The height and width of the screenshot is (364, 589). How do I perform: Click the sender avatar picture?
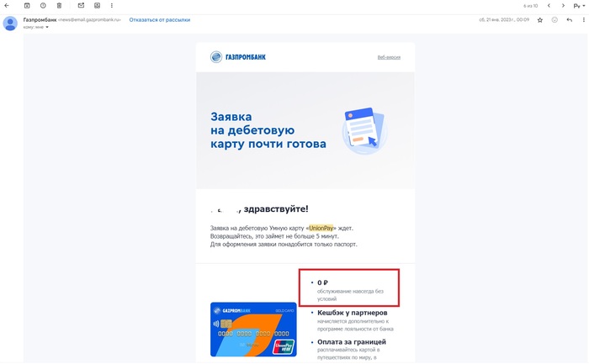pos(10,24)
